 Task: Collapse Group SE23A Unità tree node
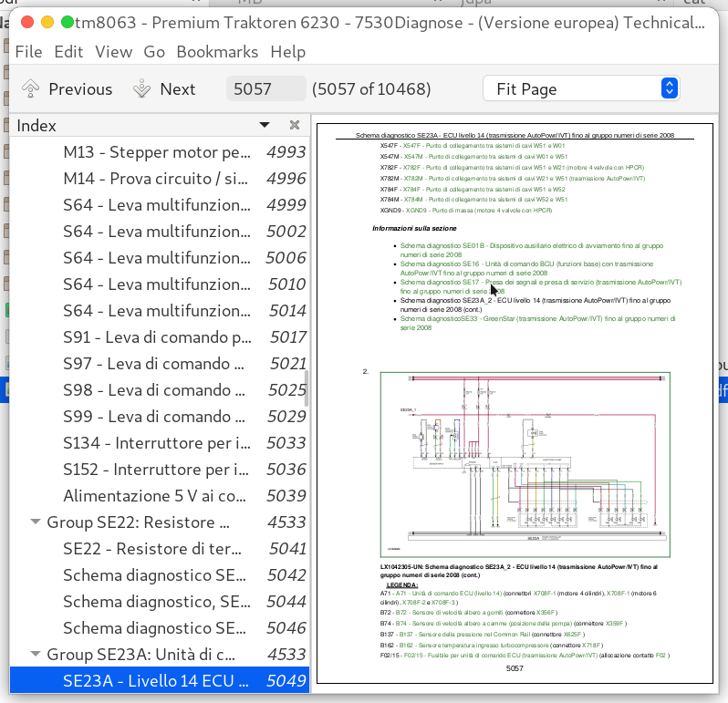tap(36, 654)
